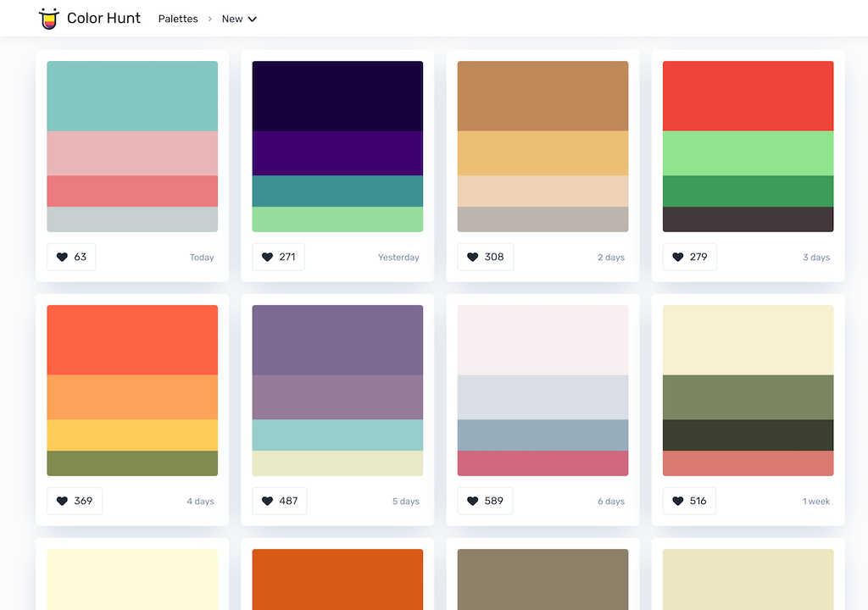Open the pale yellow palette in the bottom row
Screen dimensions: 868x610
pyautogui.click(x=132, y=579)
